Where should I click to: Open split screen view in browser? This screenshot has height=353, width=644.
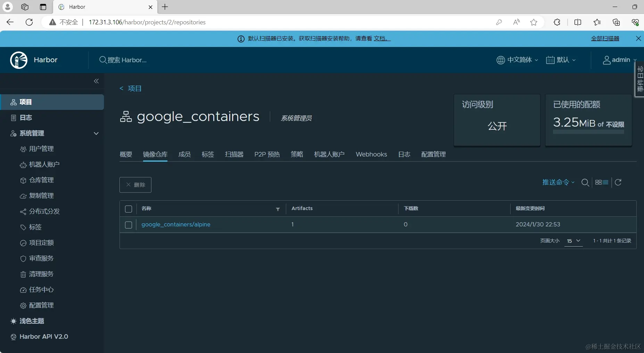coord(578,22)
